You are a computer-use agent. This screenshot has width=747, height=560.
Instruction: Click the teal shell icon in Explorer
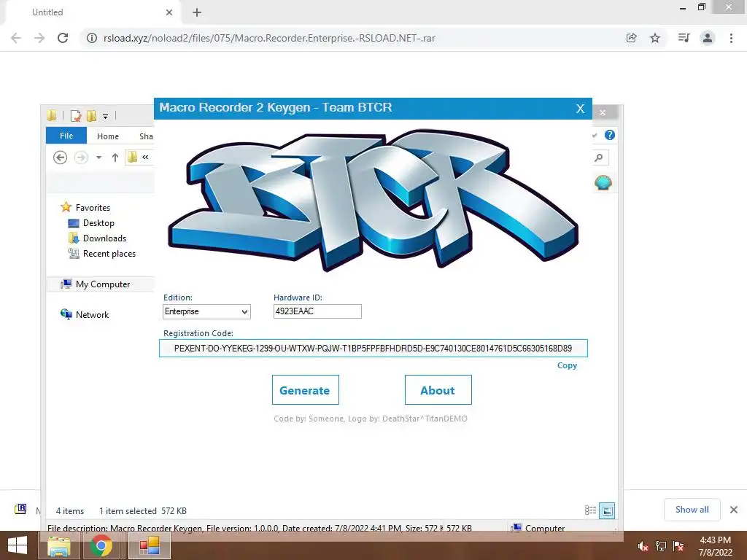point(603,182)
